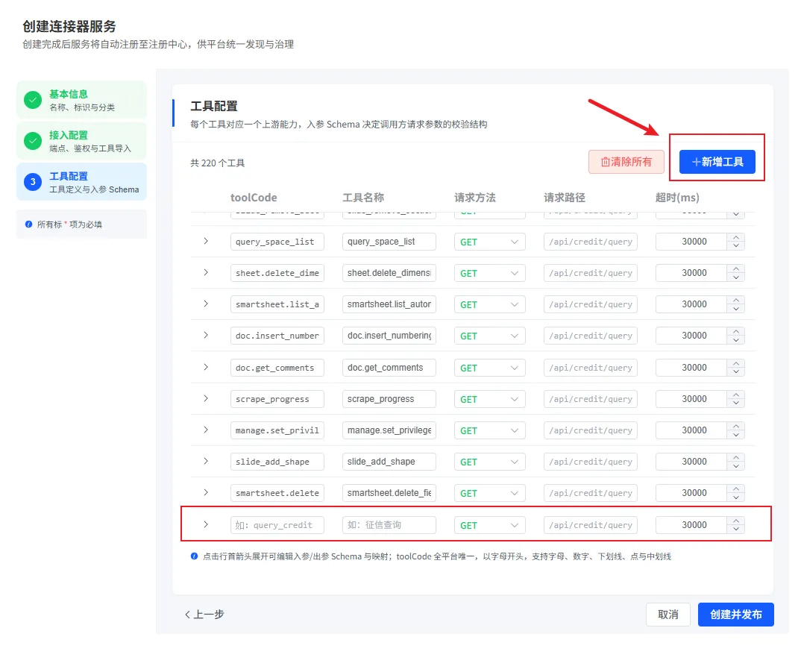Screen dimensions: 801x672
Task: Open 接入配置 step in sidebar
Action: pos(82,141)
